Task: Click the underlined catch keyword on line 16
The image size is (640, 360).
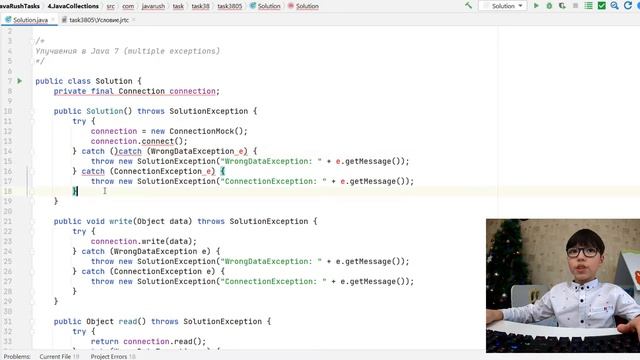Action: pos(93,171)
